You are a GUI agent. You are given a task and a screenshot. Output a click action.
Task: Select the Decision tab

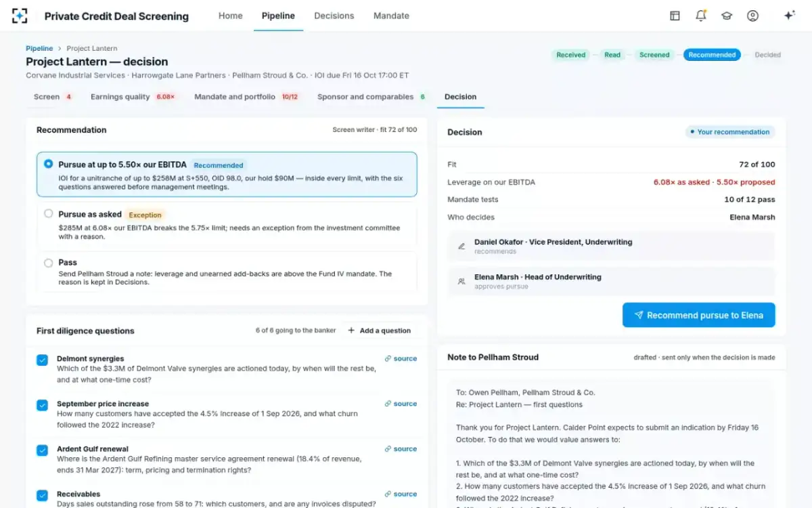coord(461,97)
